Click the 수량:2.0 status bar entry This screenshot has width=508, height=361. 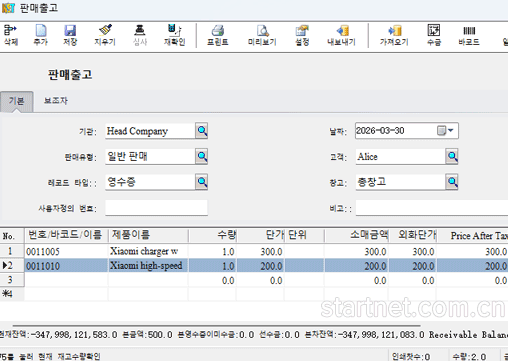469,357
